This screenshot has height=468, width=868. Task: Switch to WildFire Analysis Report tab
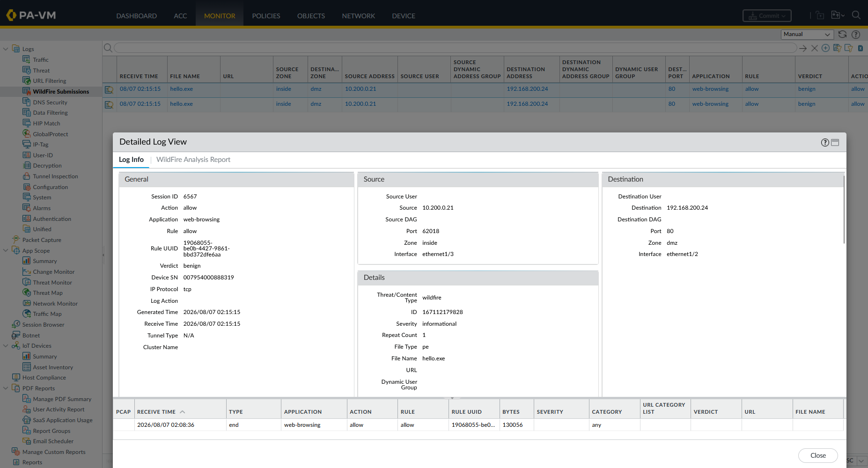(x=193, y=160)
